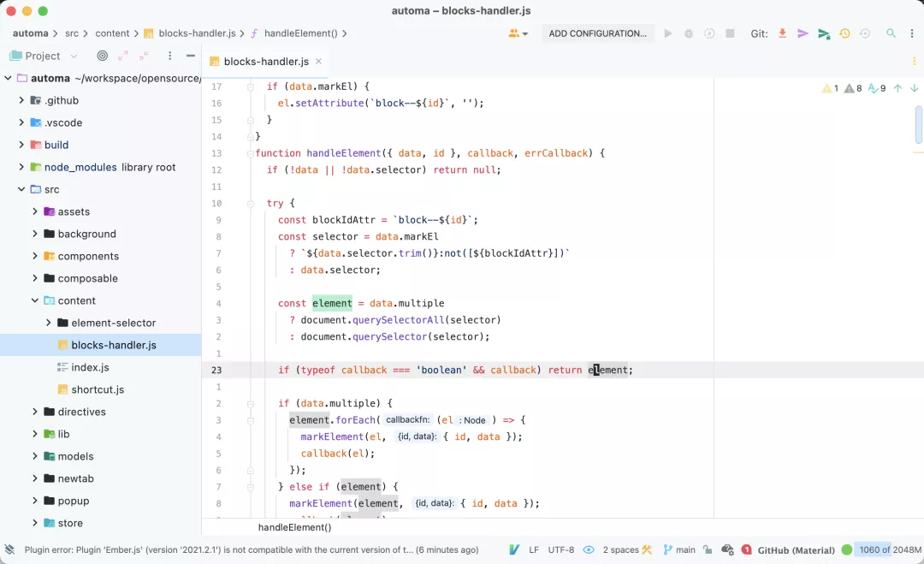Click GitHub (Material) theme selector
The height and width of the screenshot is (564, 924).
(796, 549)
